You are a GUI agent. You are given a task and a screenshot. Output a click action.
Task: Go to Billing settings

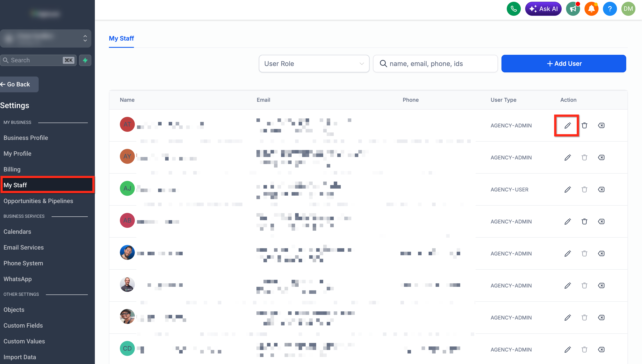[x=12, y=169]
